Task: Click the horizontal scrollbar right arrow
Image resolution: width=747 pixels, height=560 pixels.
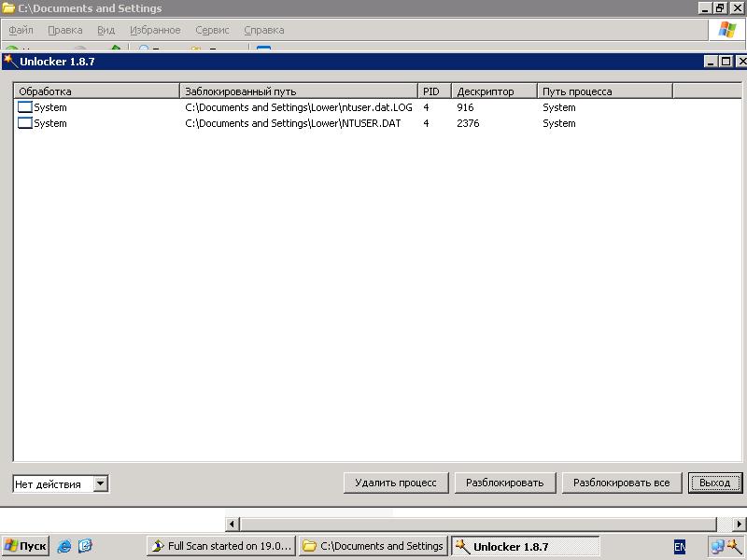Action: coord(740,525)
